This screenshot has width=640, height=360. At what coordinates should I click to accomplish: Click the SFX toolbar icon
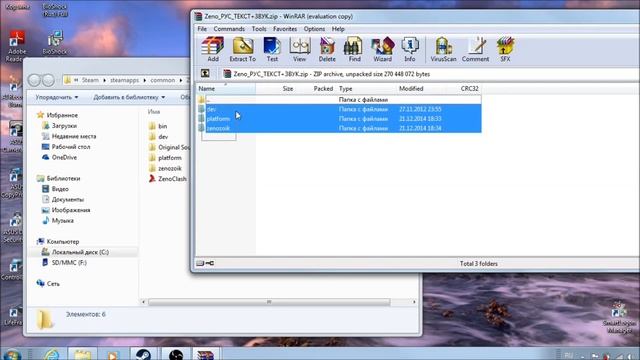505,49
